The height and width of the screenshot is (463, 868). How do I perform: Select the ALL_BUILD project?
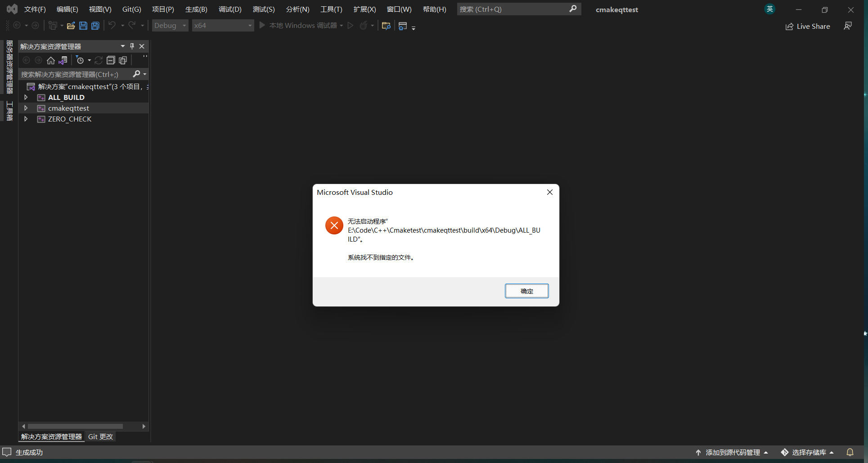click(x=66, y=97)
